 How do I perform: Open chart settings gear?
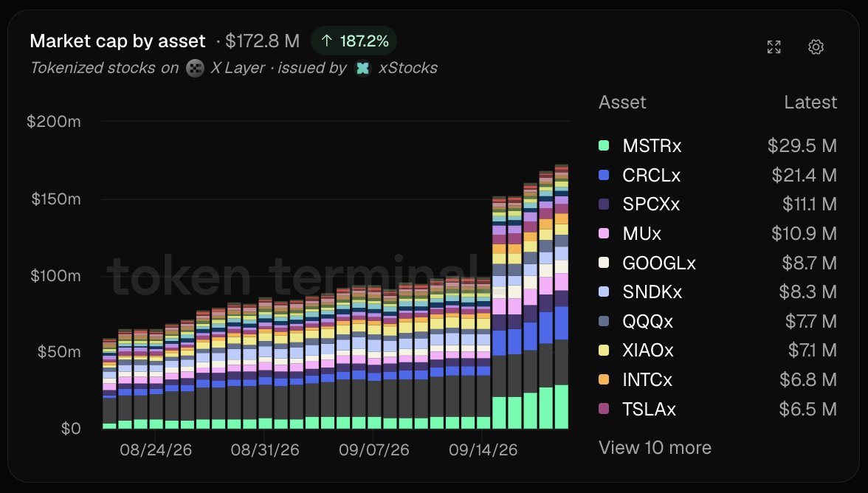(816, 47)
